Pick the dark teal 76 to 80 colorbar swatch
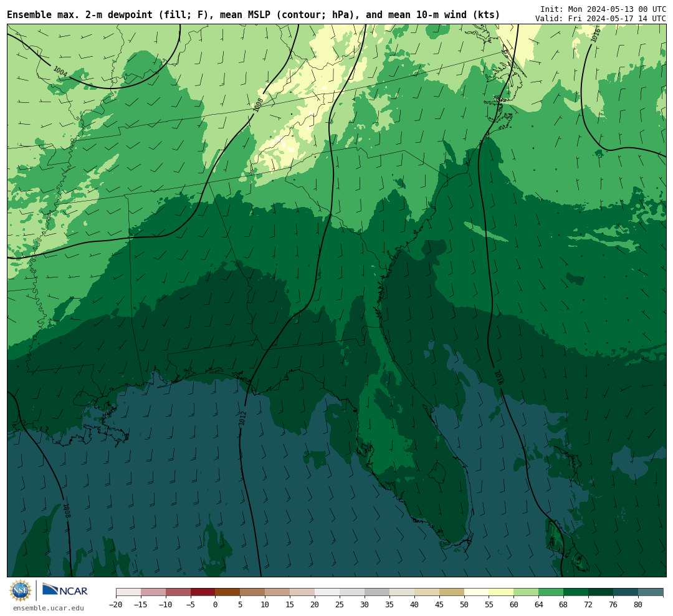 626,592
